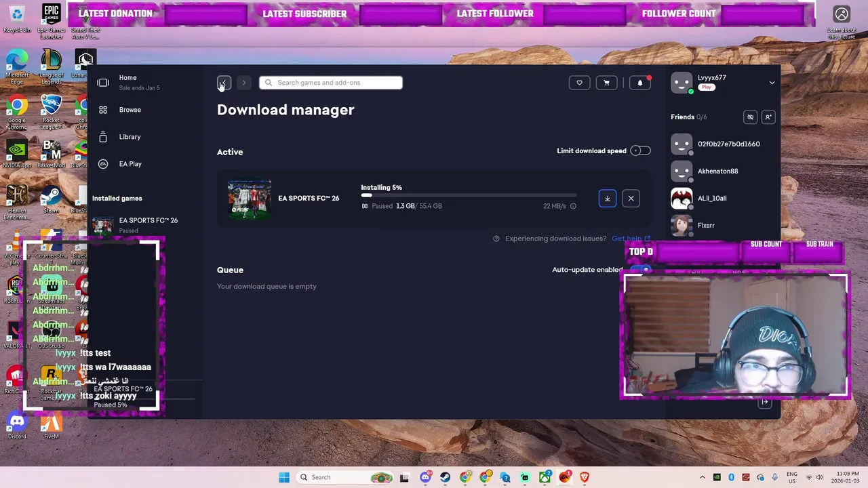Collapse the friends panel arrow
Image resolution: width=868 pixels, height=488 pixels.
764,403
